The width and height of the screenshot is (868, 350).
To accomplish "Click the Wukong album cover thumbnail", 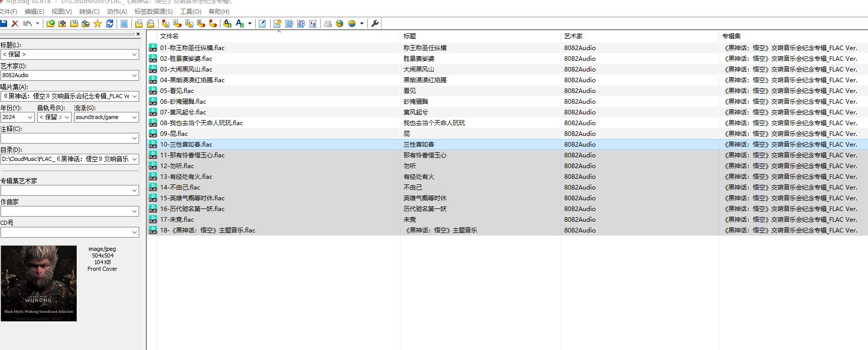I will point(39,284).
